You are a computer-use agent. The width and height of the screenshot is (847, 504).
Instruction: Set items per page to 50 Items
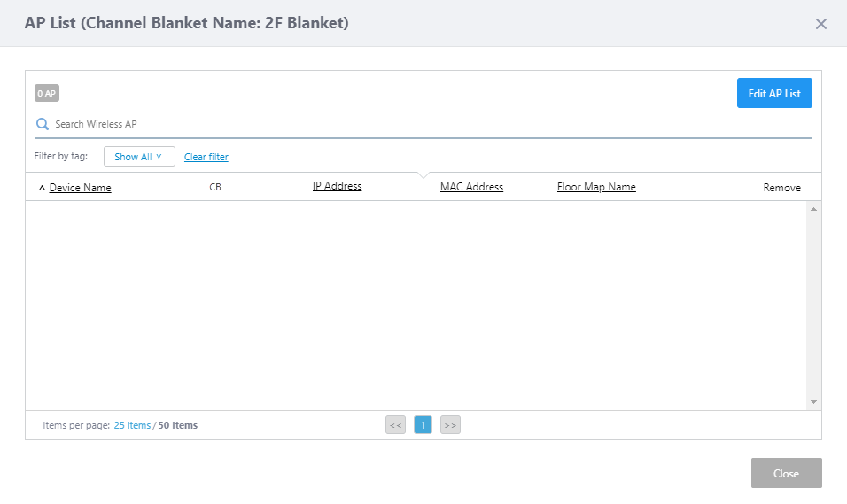click(178, 425)
